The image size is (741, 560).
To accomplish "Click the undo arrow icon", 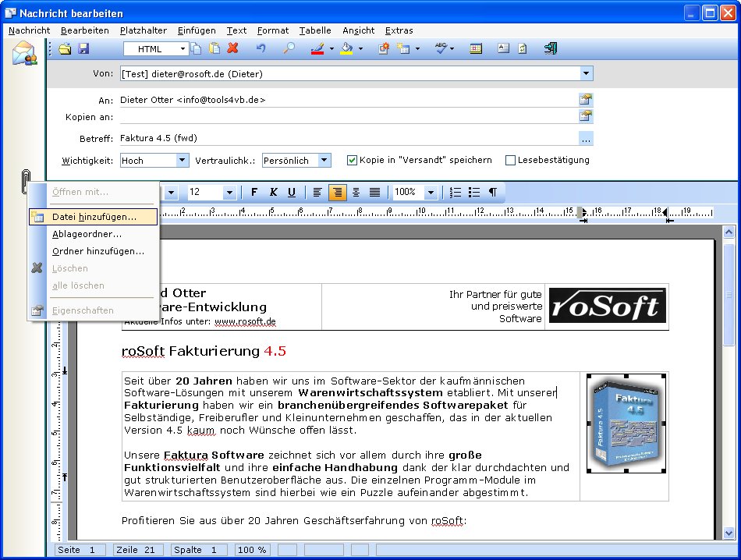I will [261, 48].
